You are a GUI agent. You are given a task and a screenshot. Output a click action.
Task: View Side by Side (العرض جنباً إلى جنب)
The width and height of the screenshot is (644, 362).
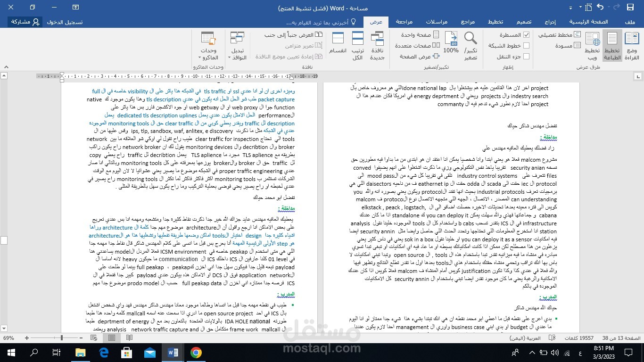(293, 35)
